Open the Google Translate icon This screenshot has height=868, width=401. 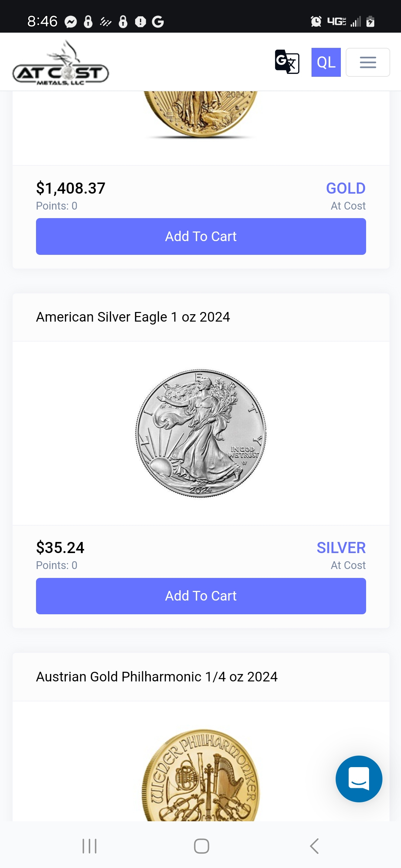click(x=287, y=62)
